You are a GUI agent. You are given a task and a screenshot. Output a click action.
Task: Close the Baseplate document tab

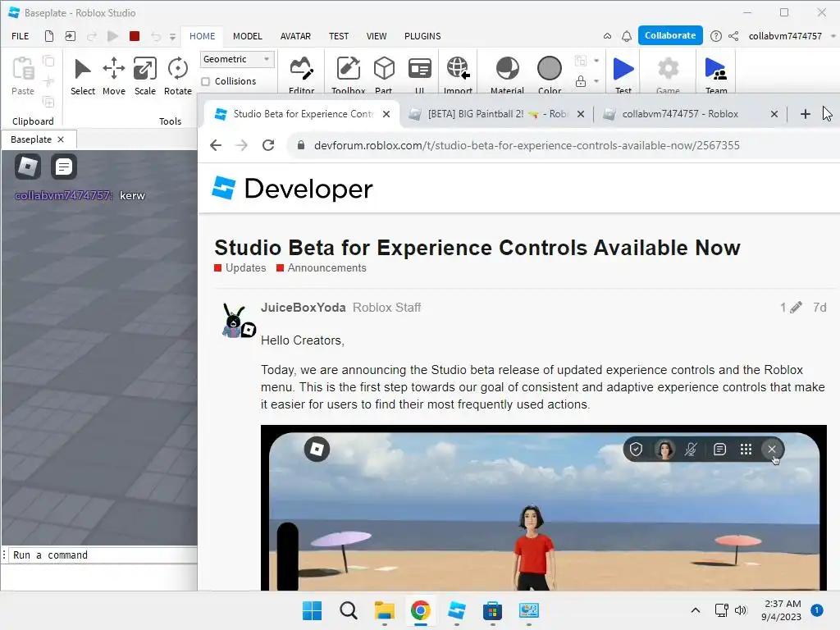(x=61, y=139)
